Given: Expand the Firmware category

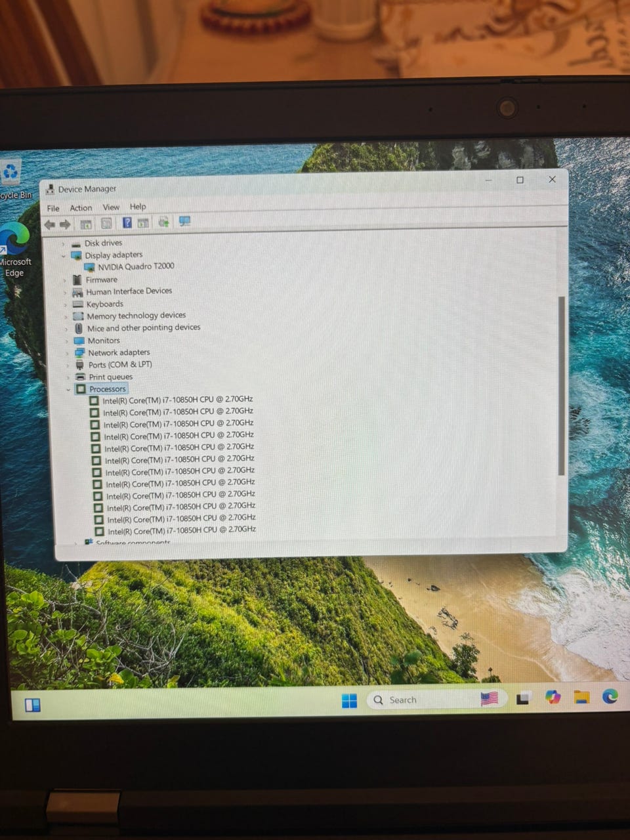Looking at the screenshot, I should 64,280.
